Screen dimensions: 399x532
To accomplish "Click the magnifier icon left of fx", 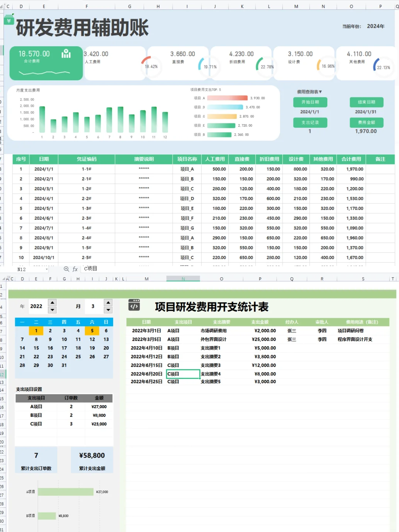I will tap(66, 269).
